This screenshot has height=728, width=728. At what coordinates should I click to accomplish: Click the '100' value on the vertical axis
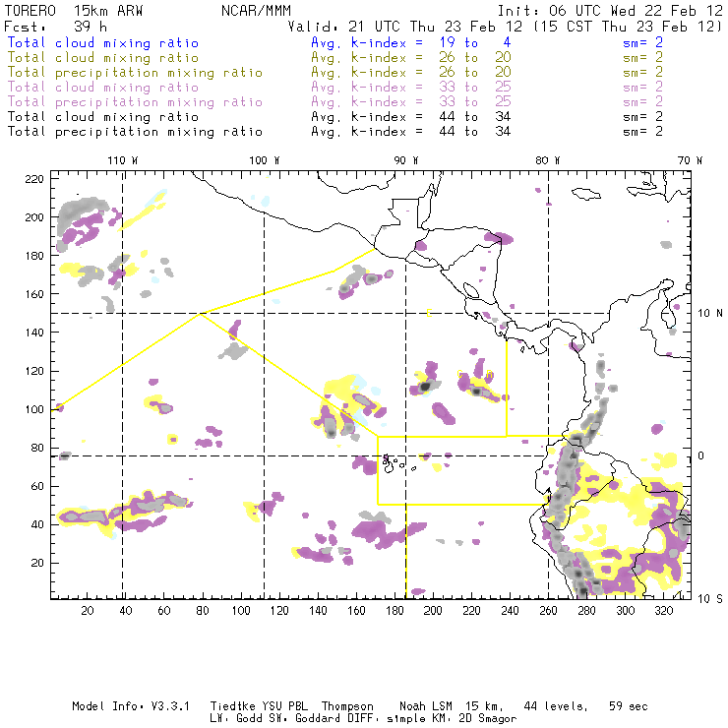(34, 409)
